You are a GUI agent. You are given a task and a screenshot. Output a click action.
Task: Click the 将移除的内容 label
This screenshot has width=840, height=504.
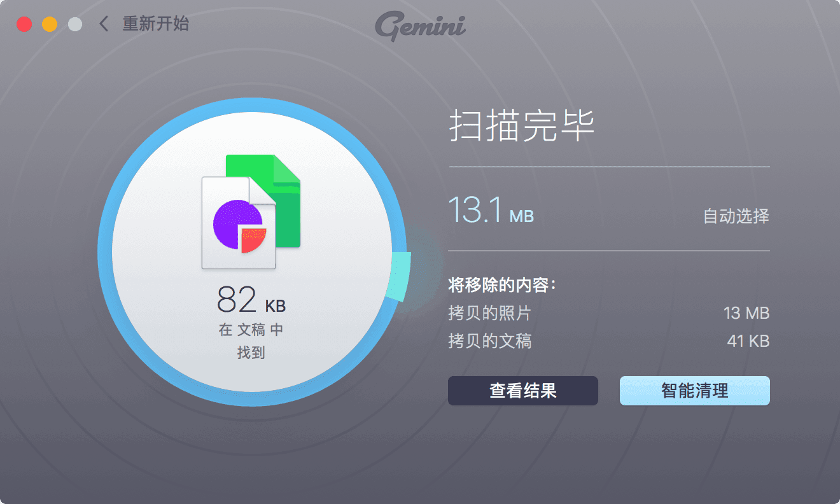pos(502,285)
